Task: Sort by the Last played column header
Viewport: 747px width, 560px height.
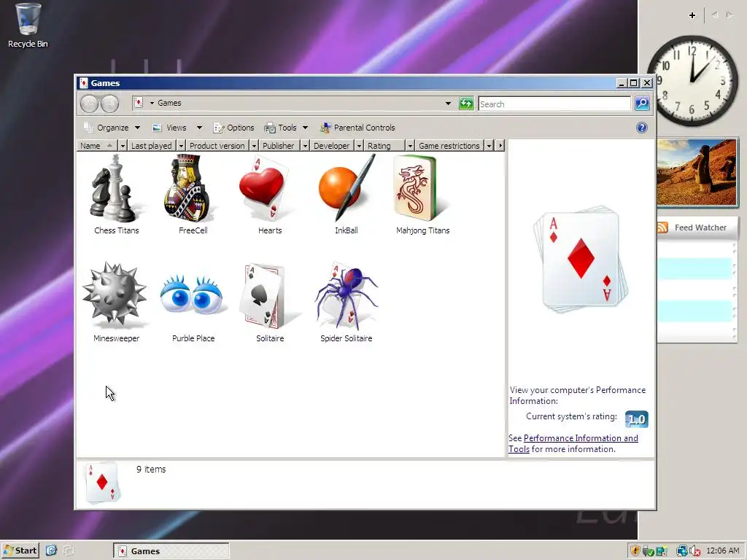Action: pos(152,146)
